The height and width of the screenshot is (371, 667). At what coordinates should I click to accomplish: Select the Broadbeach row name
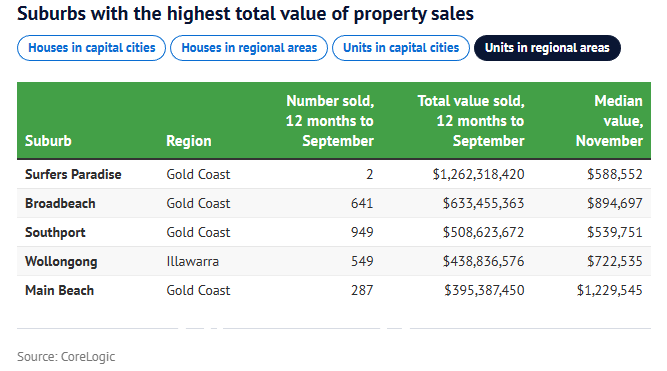(60, 203)
